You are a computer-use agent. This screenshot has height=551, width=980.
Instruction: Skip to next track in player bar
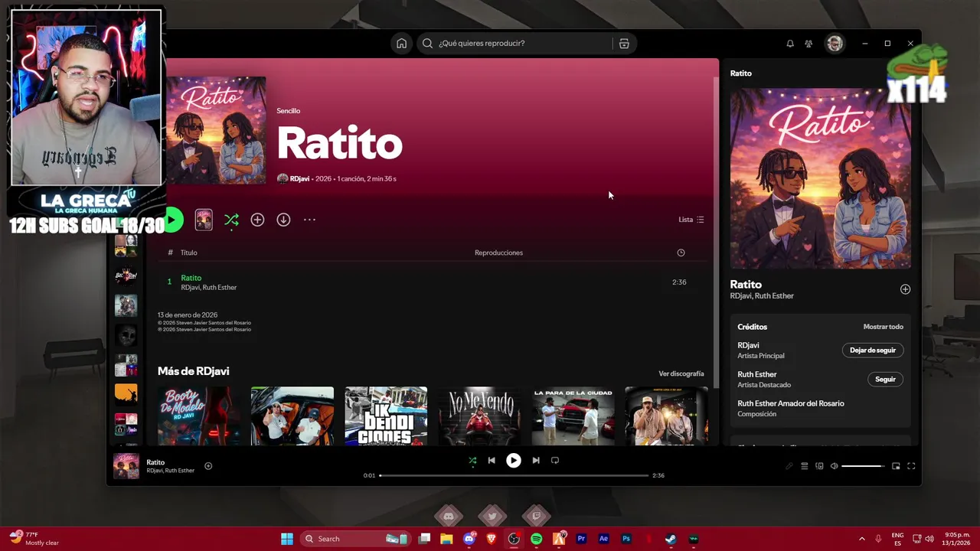tap(536, 461)
